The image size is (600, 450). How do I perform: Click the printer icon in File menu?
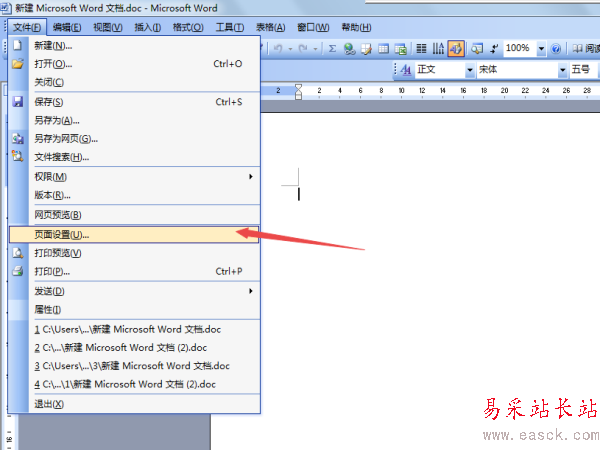[18, 271]
